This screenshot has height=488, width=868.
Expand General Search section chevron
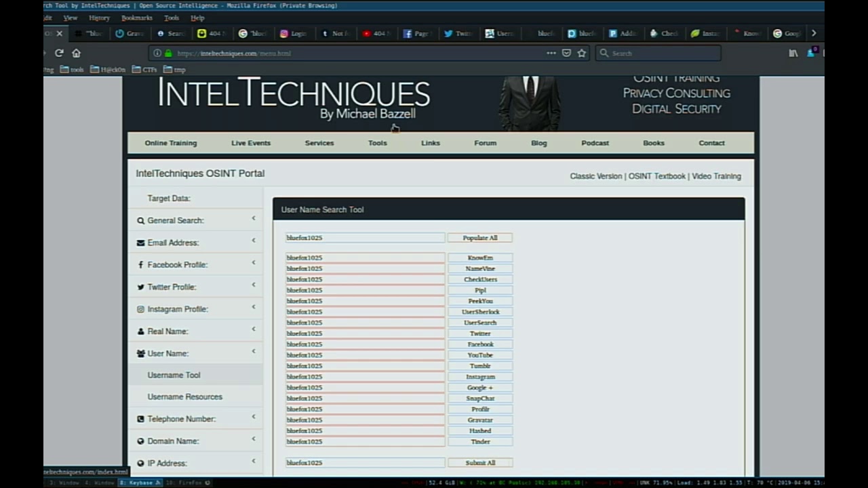(254, 218)
